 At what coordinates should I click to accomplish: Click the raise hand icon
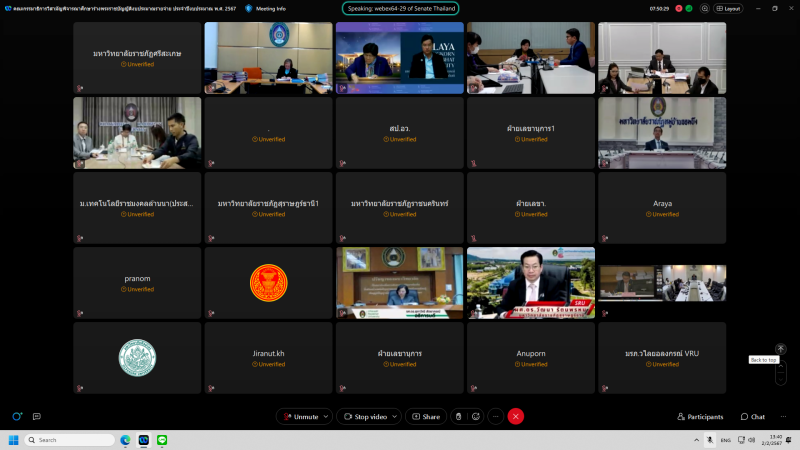point(458,416)
